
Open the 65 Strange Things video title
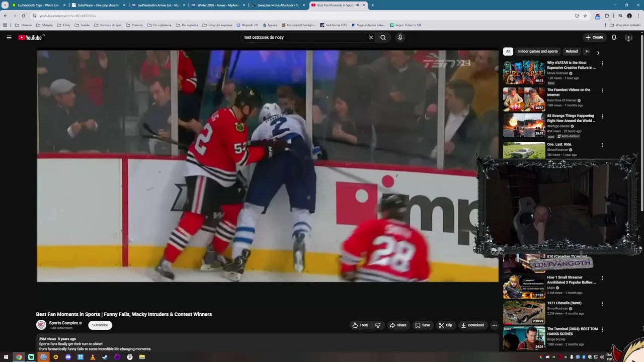tap(571, 118)
